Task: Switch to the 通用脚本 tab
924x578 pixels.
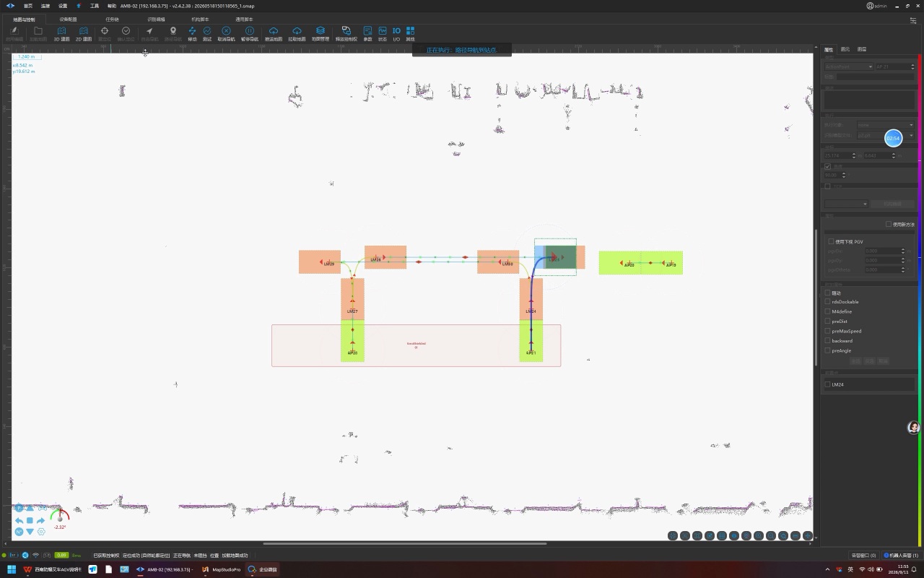Action: point(243,20)
